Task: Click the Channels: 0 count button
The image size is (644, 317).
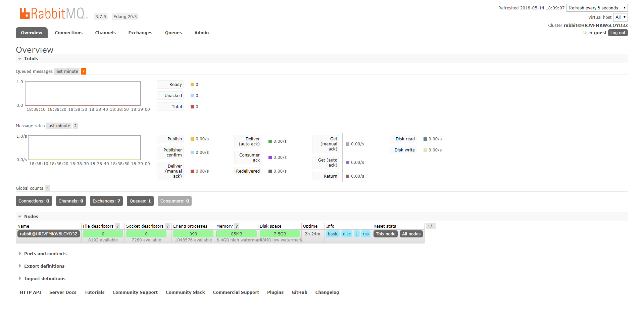Action: pyautogui.click(x=71, y=201)
